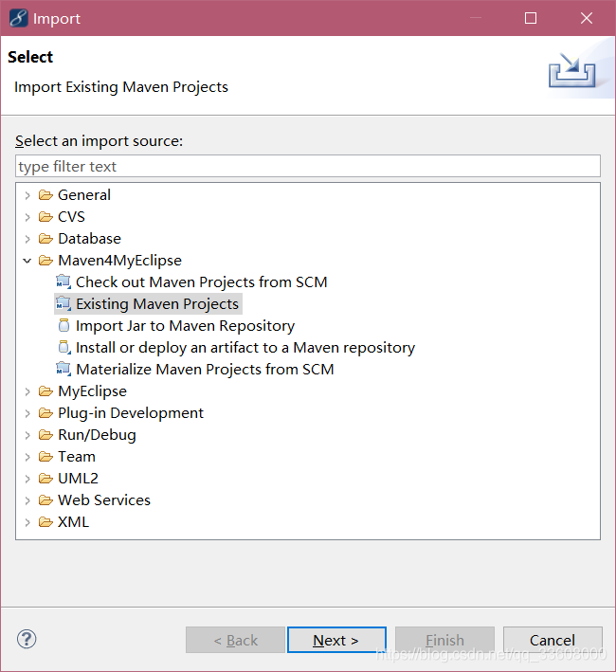Select the Run/Debug label
Screen dimensions: 616x672
(98, 435)
